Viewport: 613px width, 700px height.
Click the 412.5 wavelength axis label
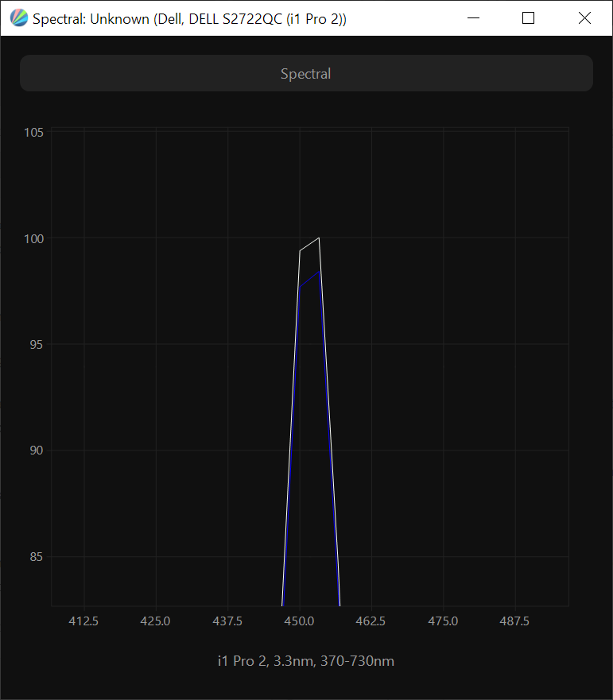tap(84, 621)
